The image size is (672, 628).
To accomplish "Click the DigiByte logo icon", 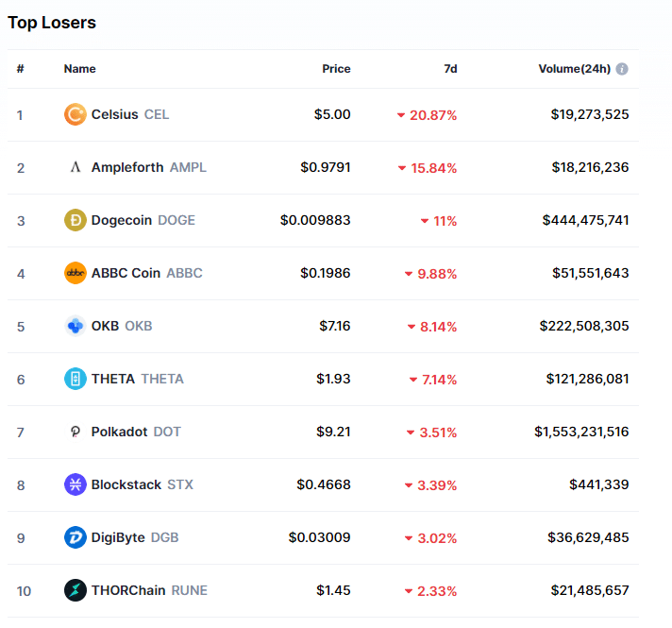I will pyautogui.click(x=75, y=538).
